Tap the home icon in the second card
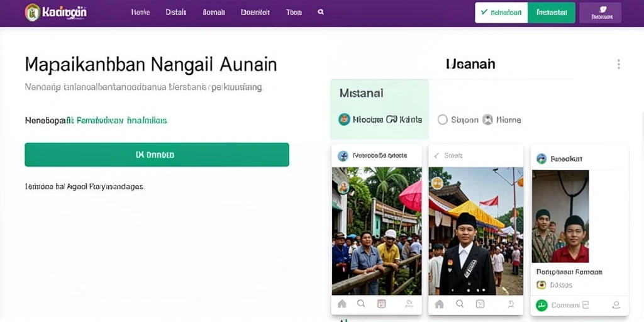Screen dimensions: 644x322 pyautogui.click(x=439, y=304)
